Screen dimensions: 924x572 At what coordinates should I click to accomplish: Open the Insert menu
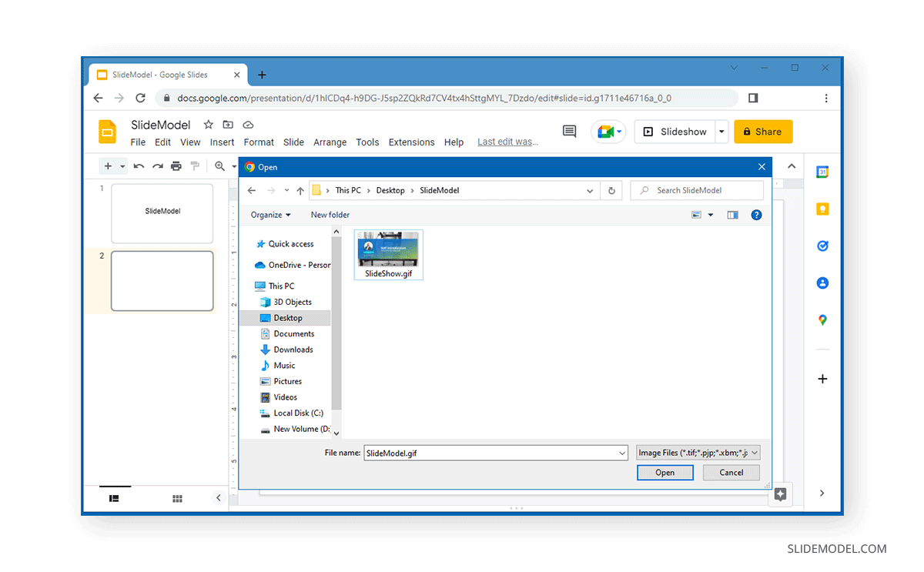click(x=223, y=142)
